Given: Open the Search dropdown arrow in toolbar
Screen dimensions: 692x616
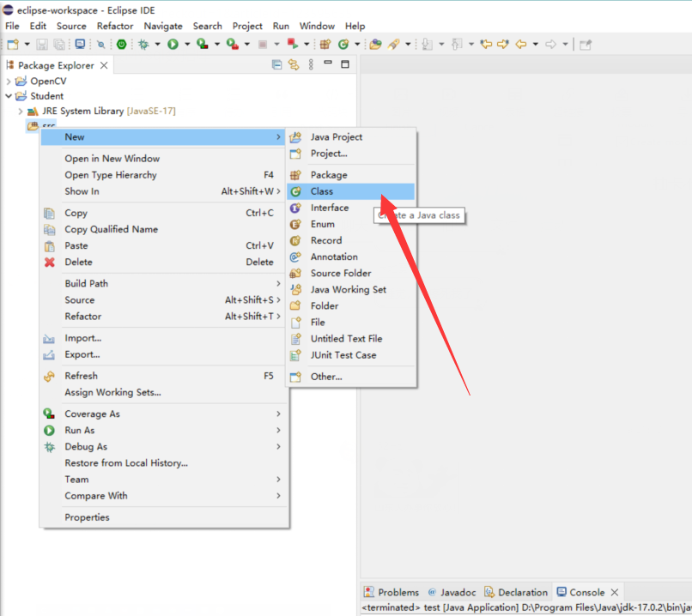Looking at the screenshot, I should click(x=408, y=44).
